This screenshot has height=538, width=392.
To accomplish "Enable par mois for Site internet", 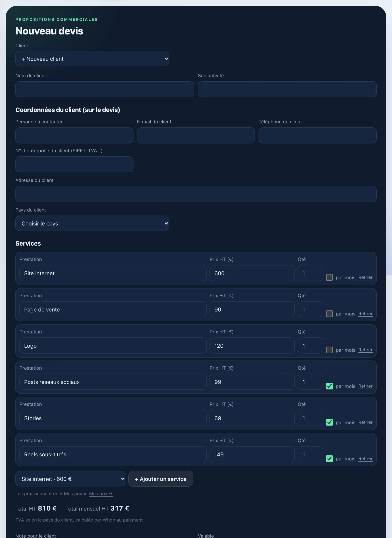I will [330, 277].
